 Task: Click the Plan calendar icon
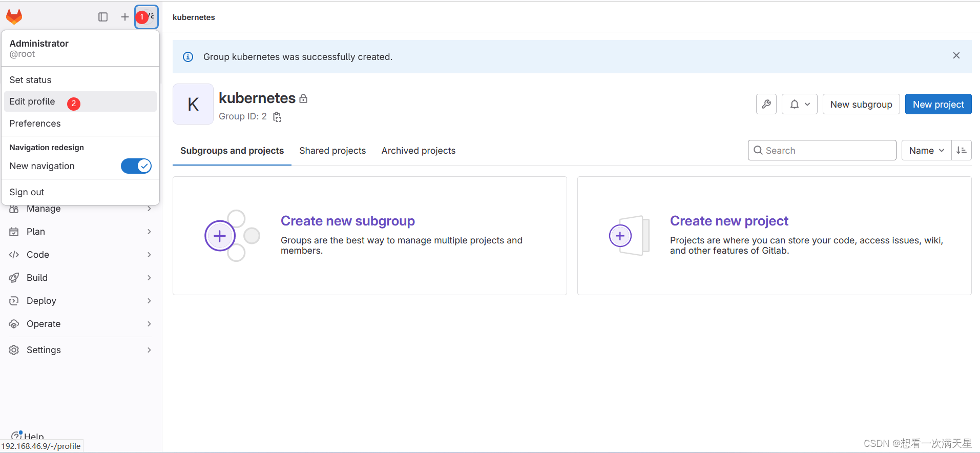click(14, 232)
